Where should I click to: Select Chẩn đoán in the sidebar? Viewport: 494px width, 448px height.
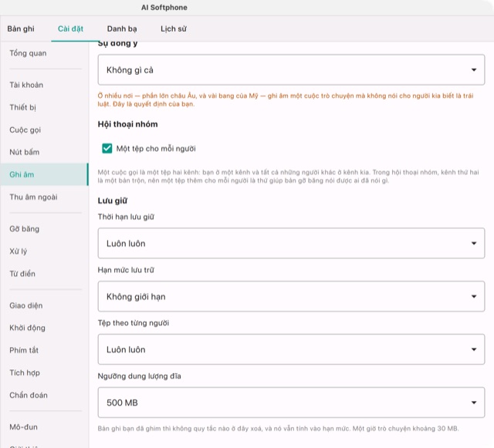click(x=45, y=395)
